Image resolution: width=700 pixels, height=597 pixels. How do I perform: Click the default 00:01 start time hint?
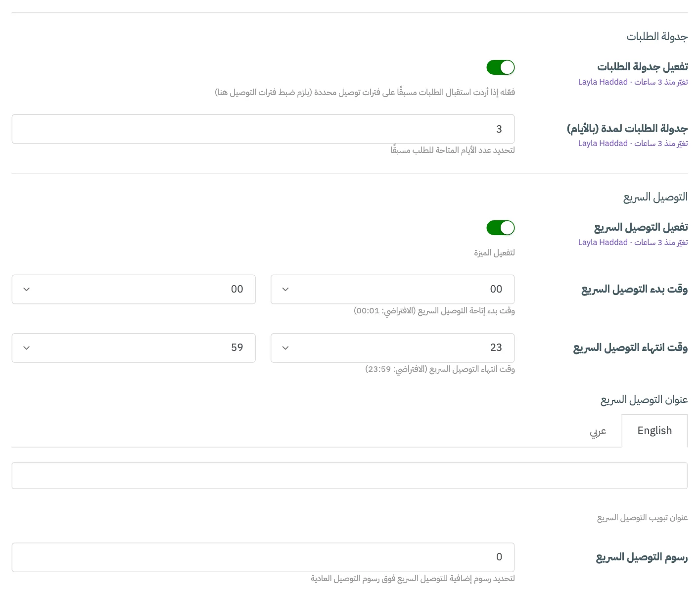pyautogui.click(x=434, y=311)
